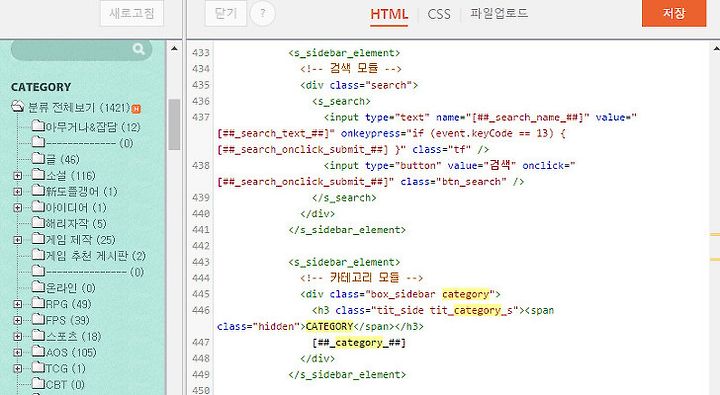Open the 게임 추천 게시판 (2) category

96,256
